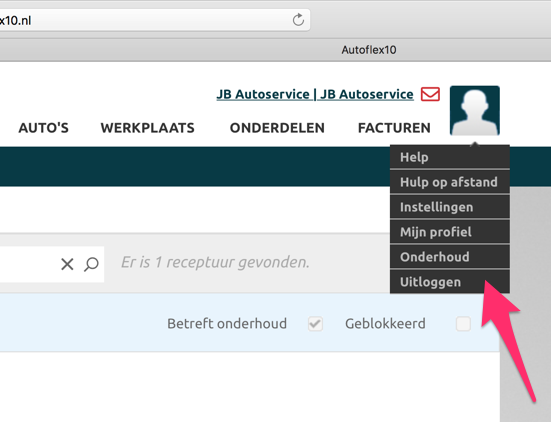Open the ONDERDELEN menu
Image resolution: width=551 pixels, height=422 pixels.
[x=277, y=128]
